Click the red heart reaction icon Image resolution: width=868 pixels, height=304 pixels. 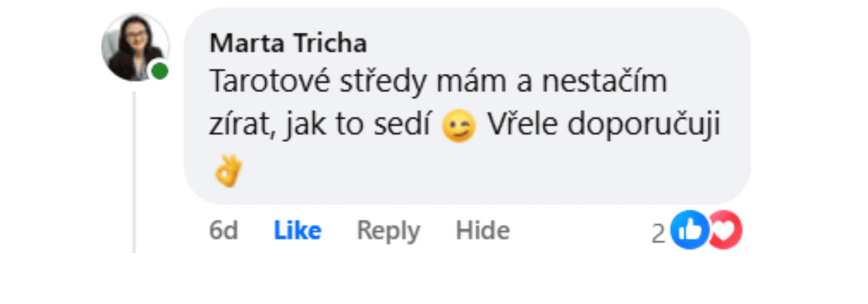(726, 230)
